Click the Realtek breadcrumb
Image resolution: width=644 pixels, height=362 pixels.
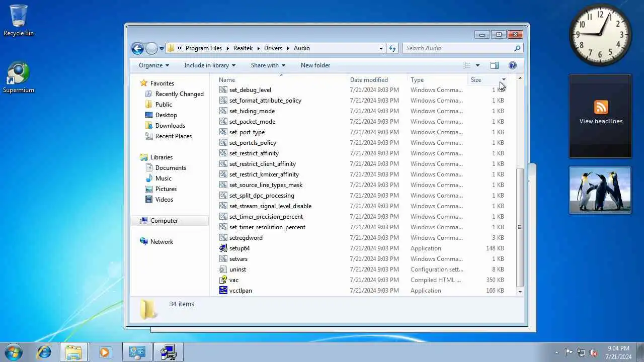pyautogui.click(x=243, y=48)
